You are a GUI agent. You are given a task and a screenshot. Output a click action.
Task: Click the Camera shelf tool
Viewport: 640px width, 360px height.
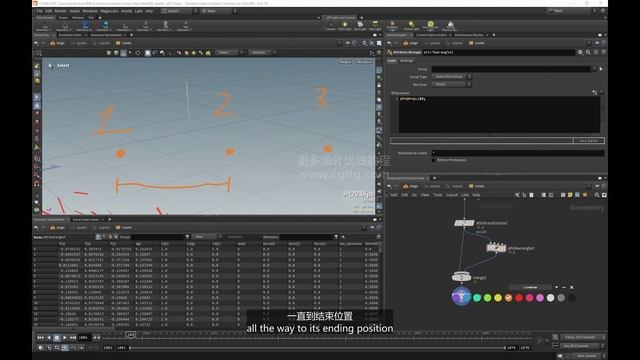(331, 26)
